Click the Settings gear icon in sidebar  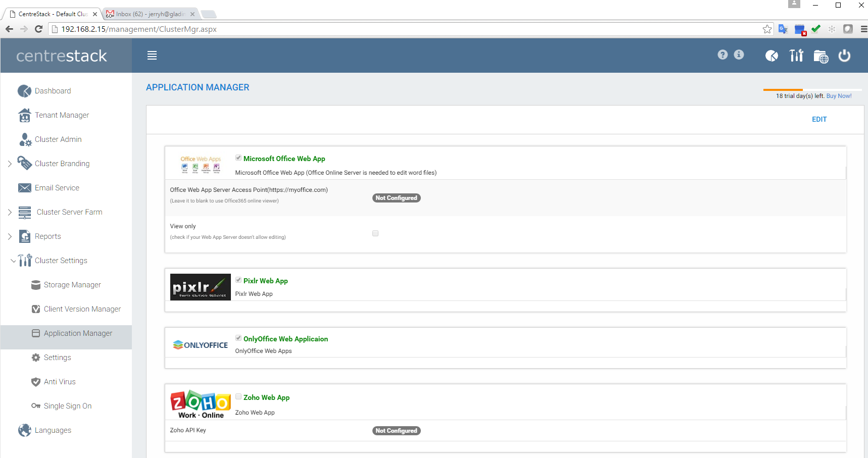point(36,358)
